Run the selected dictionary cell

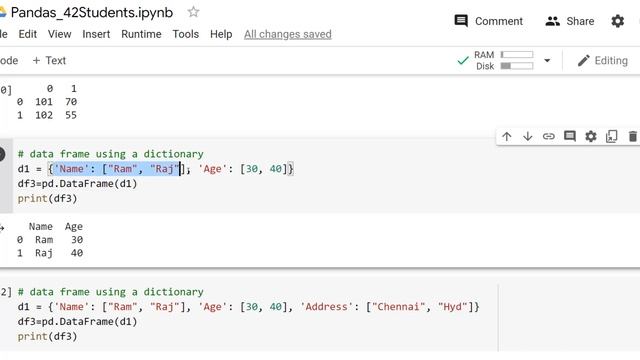tap(1, 154)
